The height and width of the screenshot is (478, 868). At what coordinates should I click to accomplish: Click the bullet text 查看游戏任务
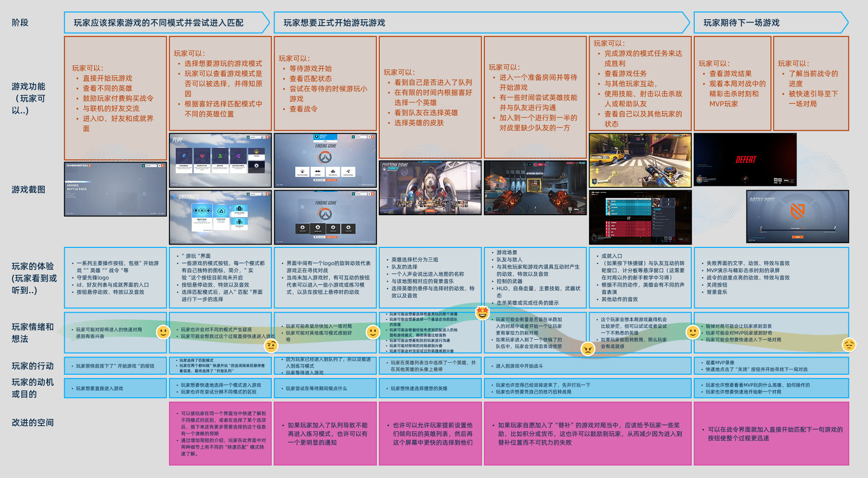click(626, 74)
